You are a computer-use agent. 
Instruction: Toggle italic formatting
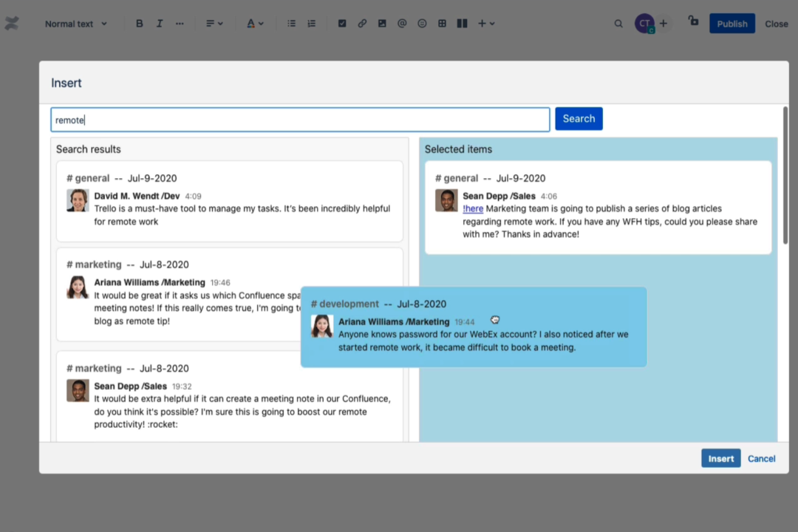(x=160, y=23)
